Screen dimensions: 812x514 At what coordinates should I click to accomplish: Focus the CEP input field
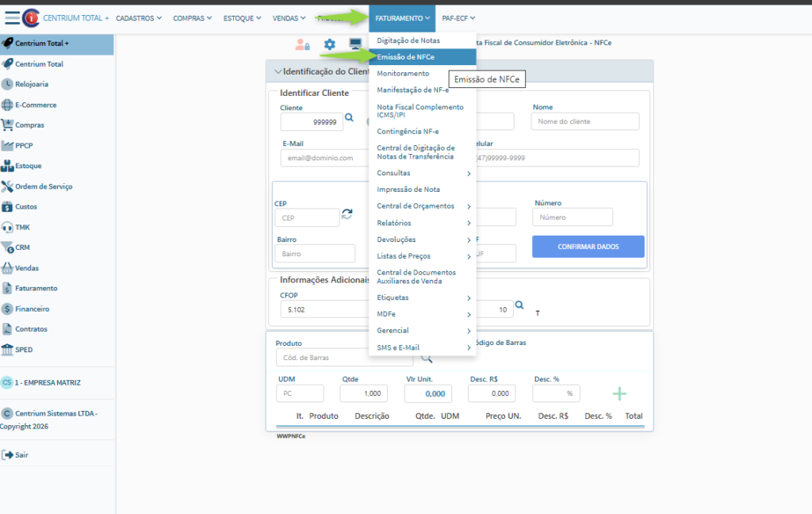click(307, 217)
